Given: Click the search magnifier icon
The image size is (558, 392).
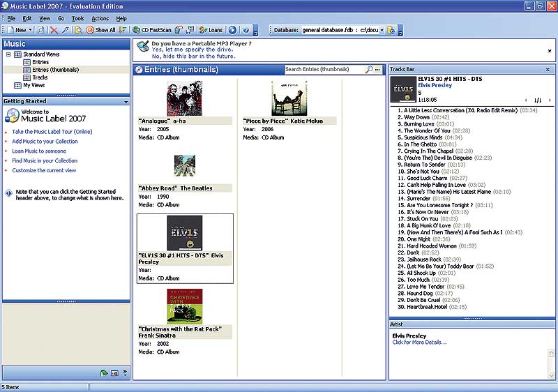Looking at the screenshot, I should (x=369, y=69).
